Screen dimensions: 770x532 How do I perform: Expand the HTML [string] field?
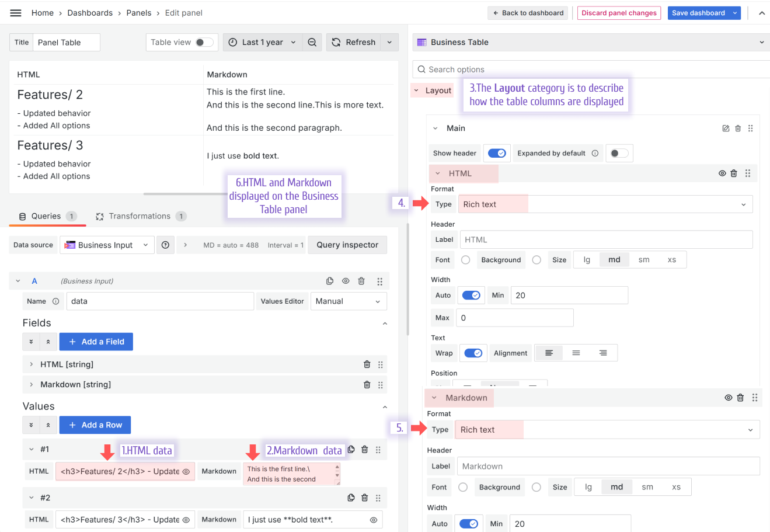[31, 364]
